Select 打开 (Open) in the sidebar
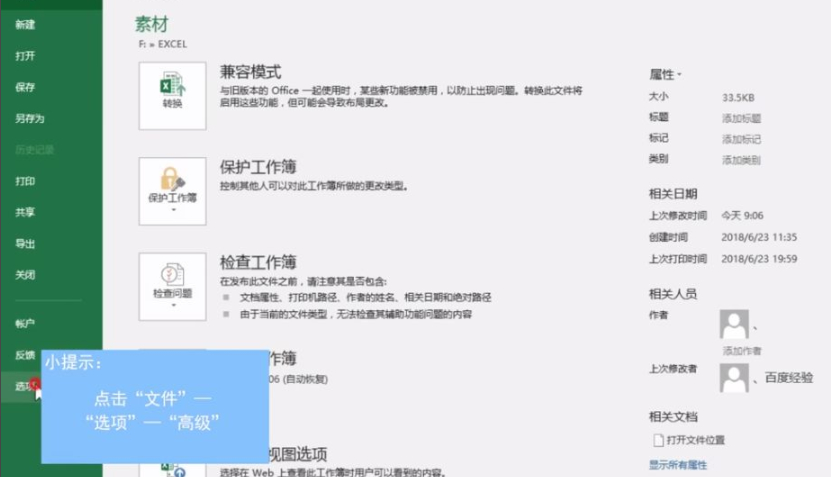The height and width of the screenshot is (477, 831). click(25, 56)
